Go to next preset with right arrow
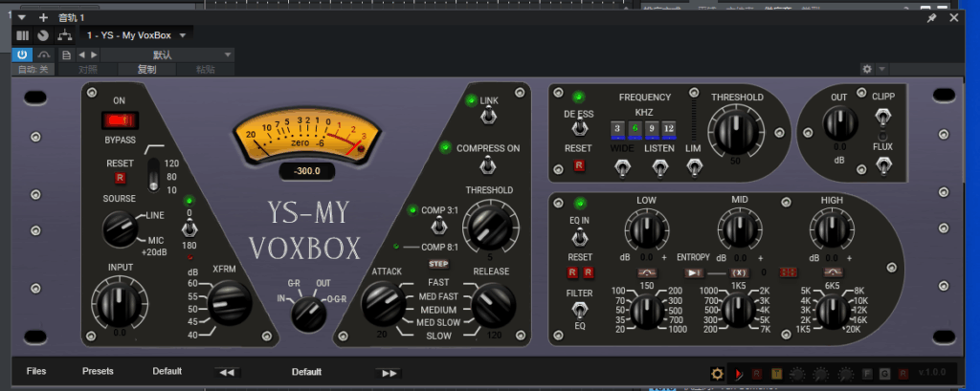Screen dimensions: 980x391 point(94,54)
